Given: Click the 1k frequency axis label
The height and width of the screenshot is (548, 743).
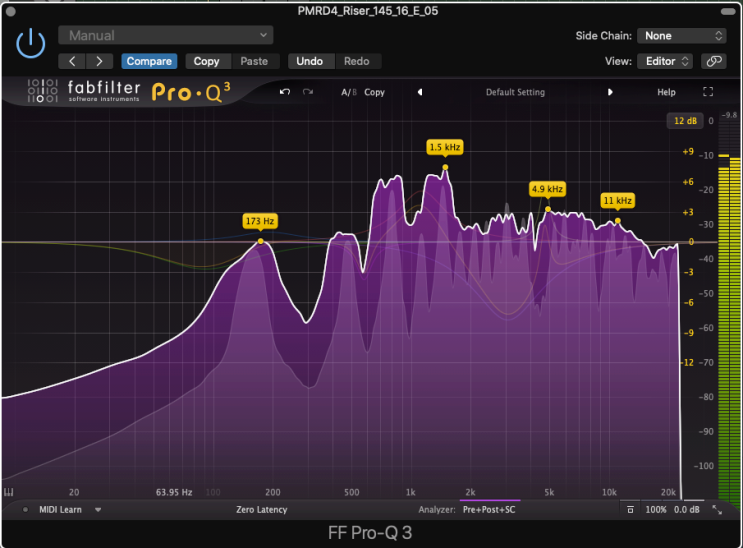Looking at the screenshot, I should click(x=410, y=493).
